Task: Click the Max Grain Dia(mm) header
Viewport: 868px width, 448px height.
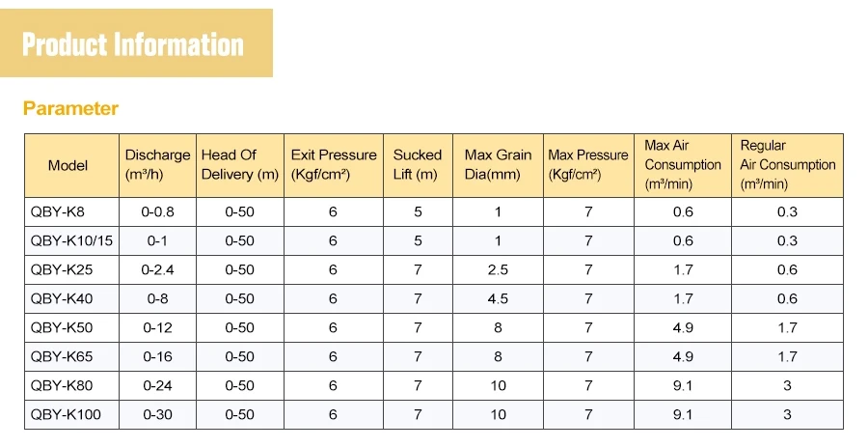Action: click(499, 165)
